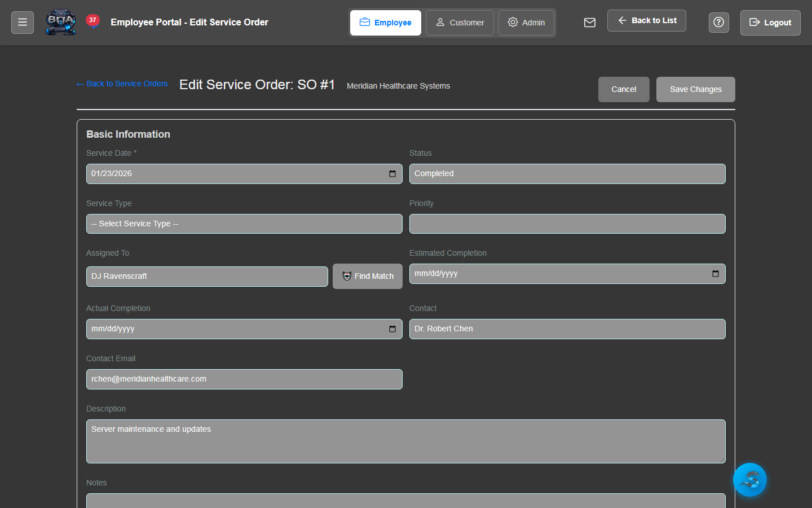Open the Admin tab
This screenshot has width=812, height=508.
(526, 23)
